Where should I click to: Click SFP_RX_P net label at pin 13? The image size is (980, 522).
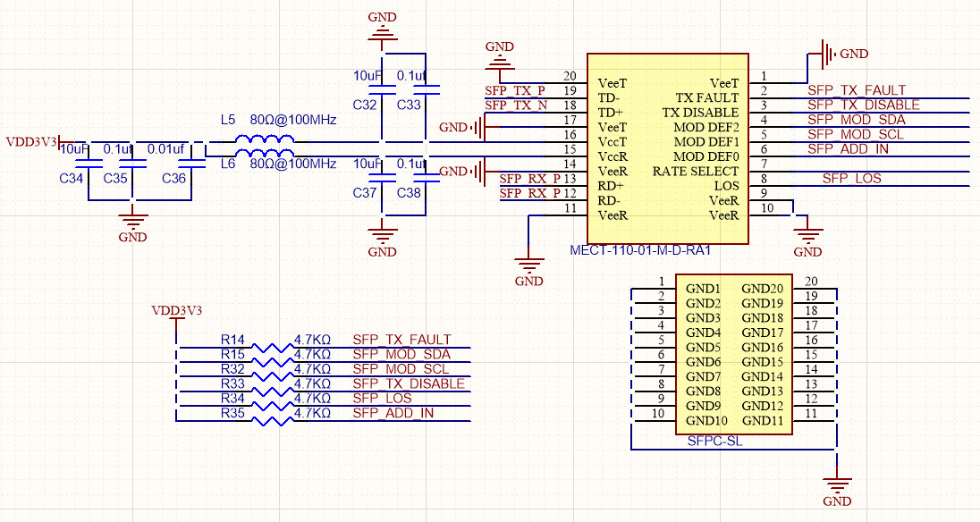pyautogui.click(x=530, y=179)
